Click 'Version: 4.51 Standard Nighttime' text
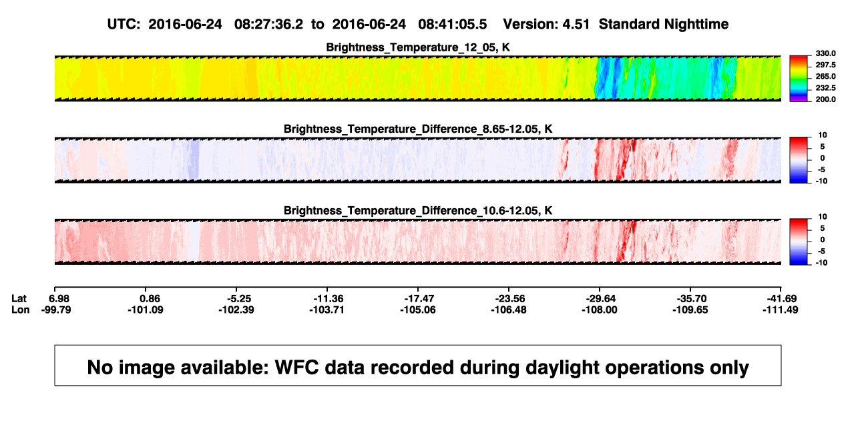The width and height of the screenshot is (868, 445). click(x=616, y=24)
